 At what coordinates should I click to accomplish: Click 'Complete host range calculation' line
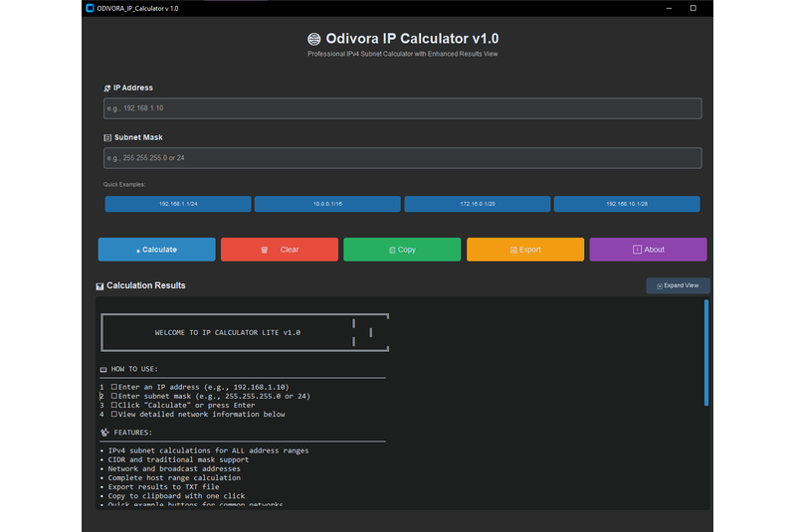click(x=174, y=477)
